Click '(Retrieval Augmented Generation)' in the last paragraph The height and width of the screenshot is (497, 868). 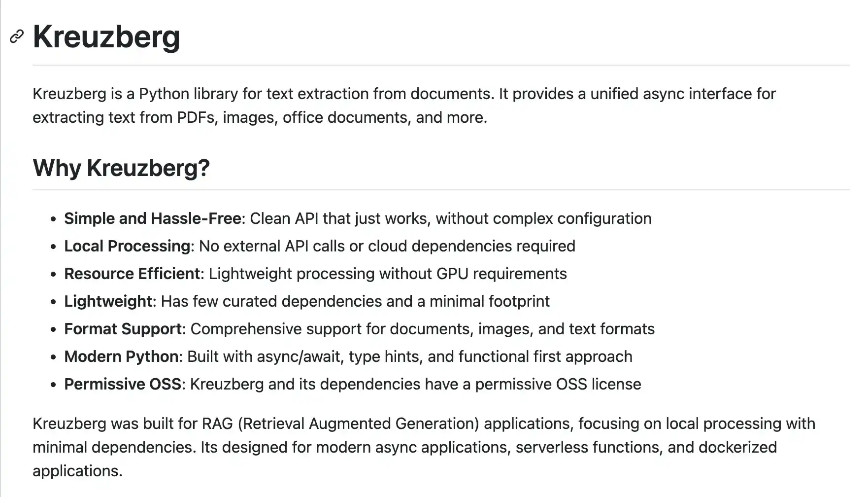(x=359, y=424)
